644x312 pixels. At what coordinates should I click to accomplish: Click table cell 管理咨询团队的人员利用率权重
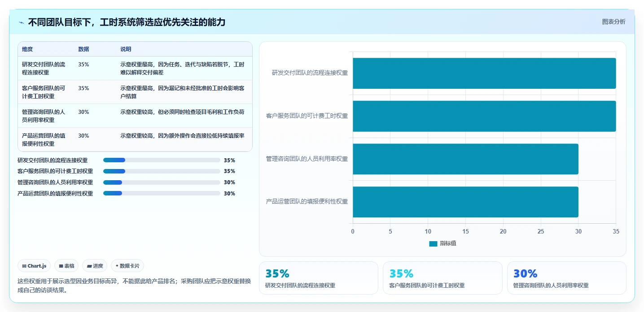coord(44,116)
